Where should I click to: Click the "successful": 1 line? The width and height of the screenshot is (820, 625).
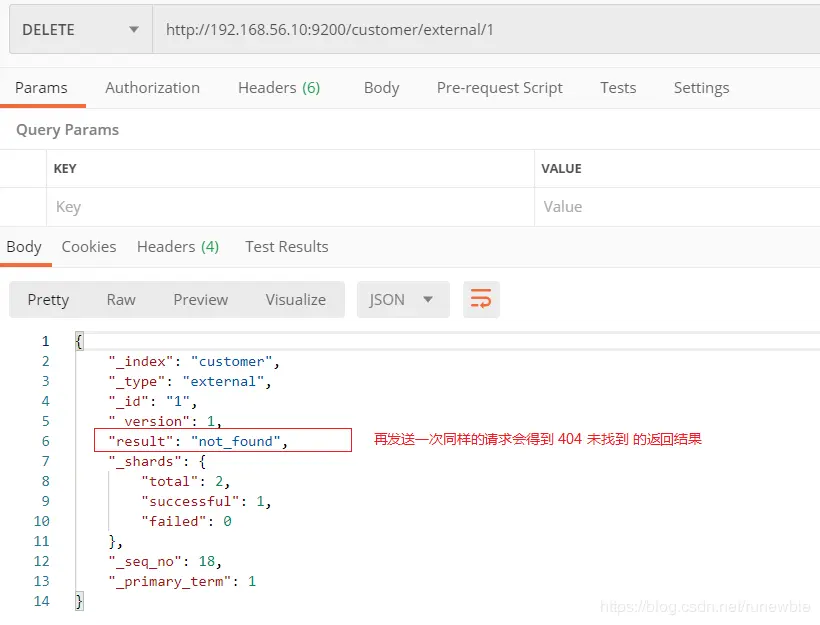pyautogui.click(x=206, y=501)
